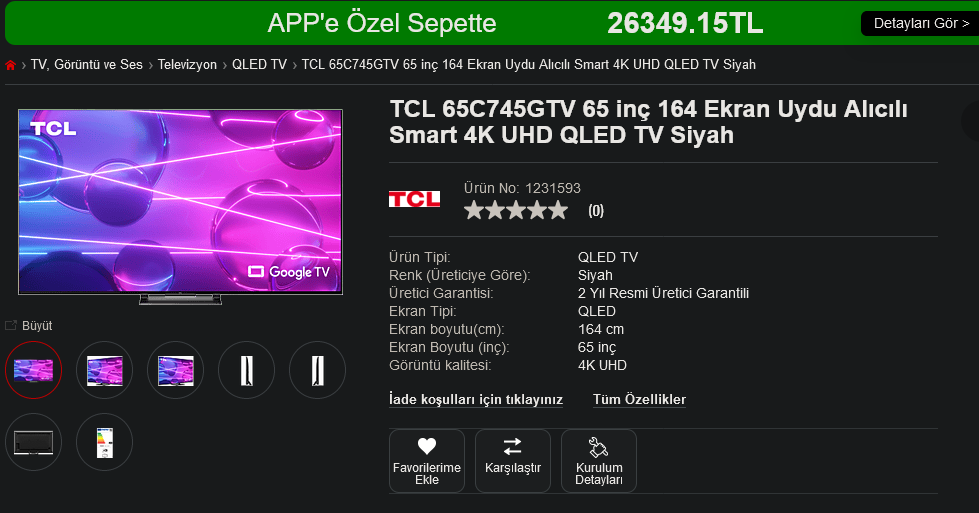Click the main TCL TV product image
The width and height of the screenshot is (979, 513).
180,207
